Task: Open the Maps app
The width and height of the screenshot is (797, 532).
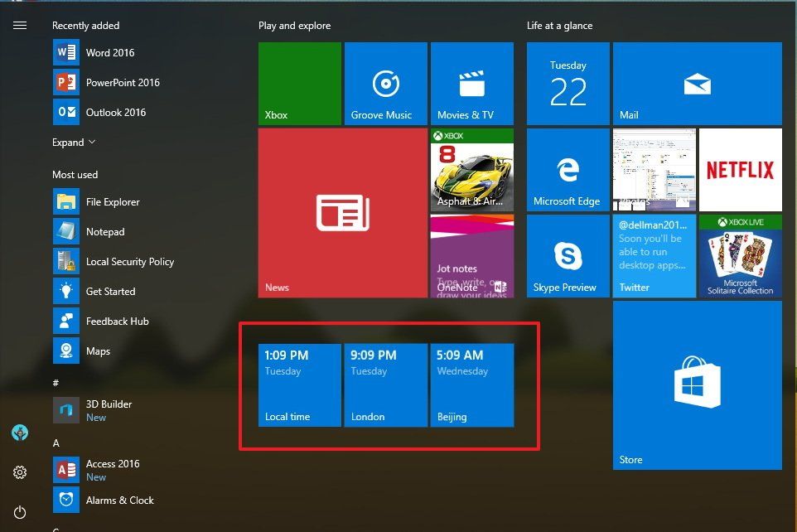Action: (x=98, y=351)
